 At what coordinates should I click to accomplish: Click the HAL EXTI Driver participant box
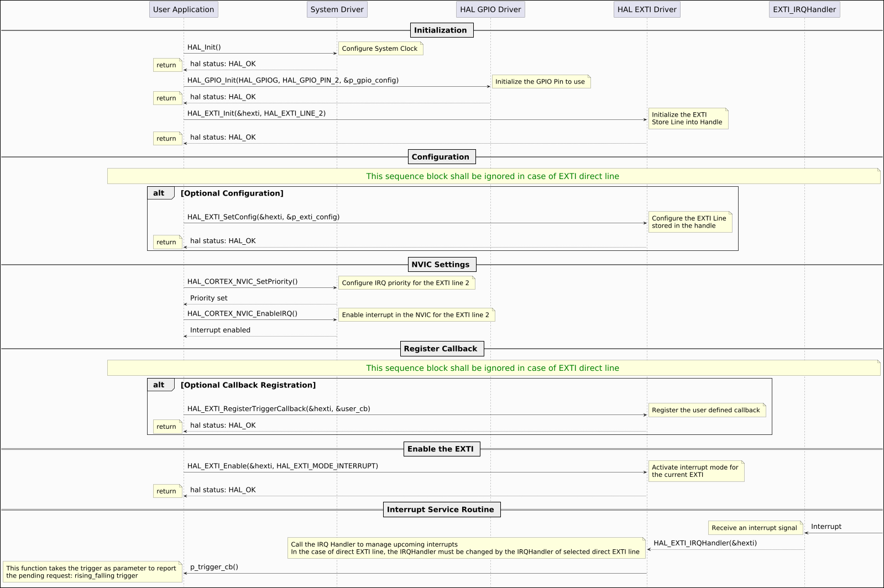pos(647,9)
